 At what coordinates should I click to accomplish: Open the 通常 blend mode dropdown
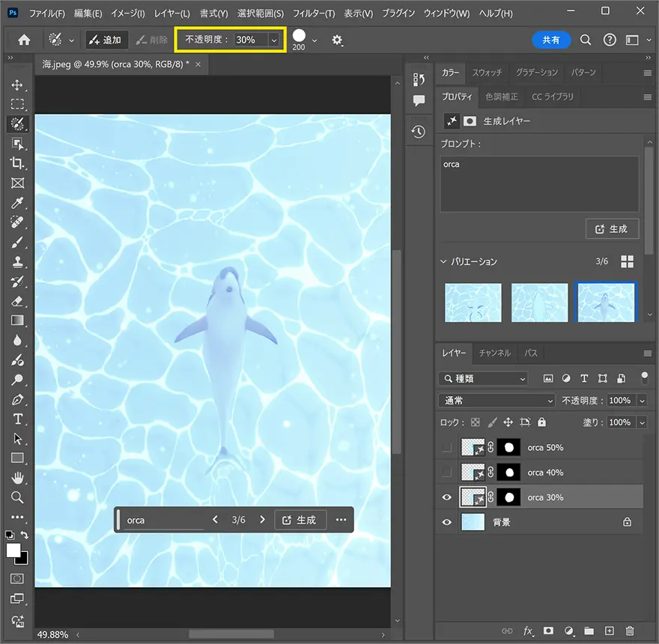(496, 401)
